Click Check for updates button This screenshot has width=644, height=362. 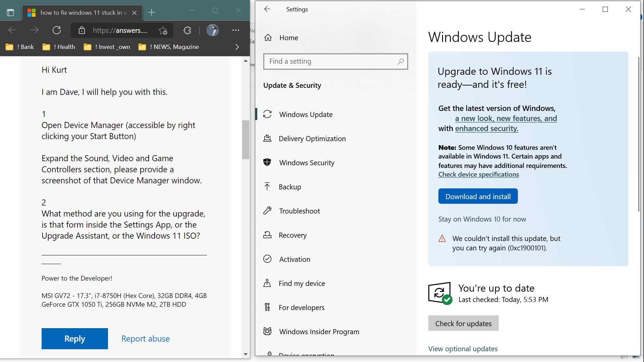point(463,323)
